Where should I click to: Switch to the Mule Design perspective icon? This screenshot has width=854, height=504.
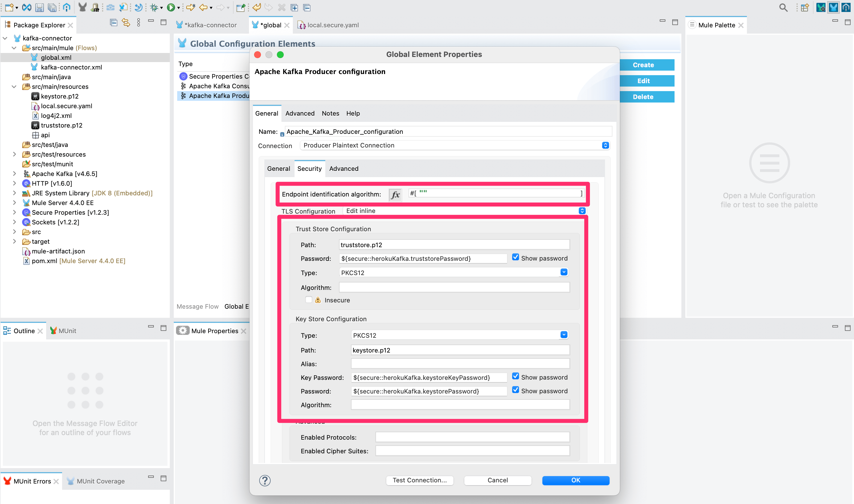[x=833, y=7]
